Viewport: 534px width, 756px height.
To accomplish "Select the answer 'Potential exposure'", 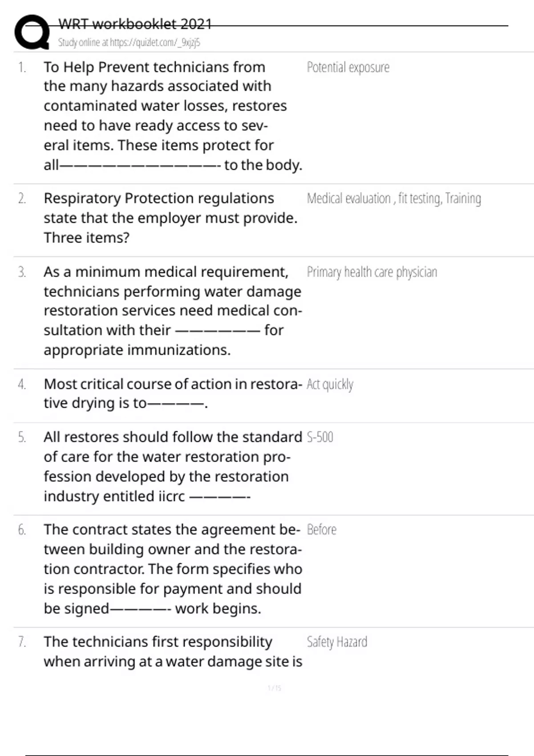I will click(x=348, y=68).
